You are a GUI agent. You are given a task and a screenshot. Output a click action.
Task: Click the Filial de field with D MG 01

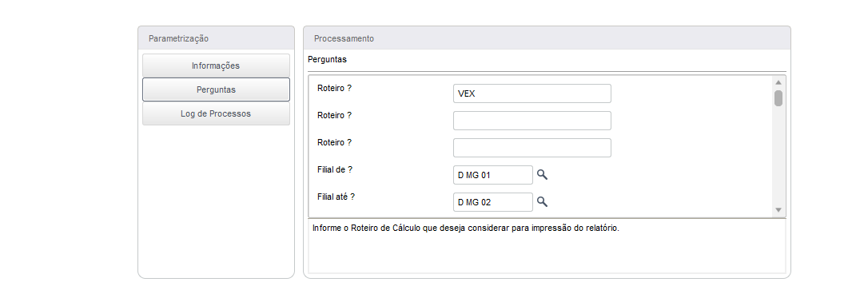[x=492, y=175]
